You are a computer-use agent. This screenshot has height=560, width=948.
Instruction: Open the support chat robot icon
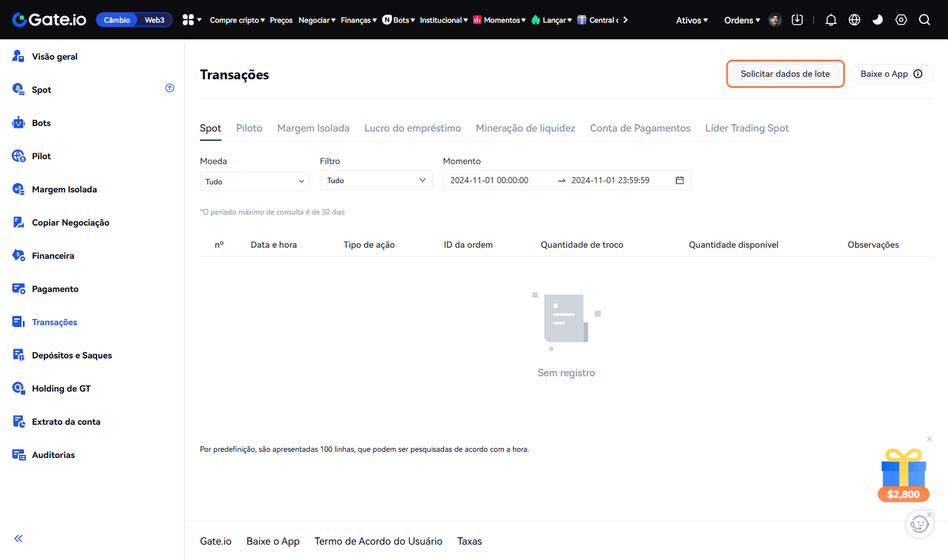click(920, 524)
